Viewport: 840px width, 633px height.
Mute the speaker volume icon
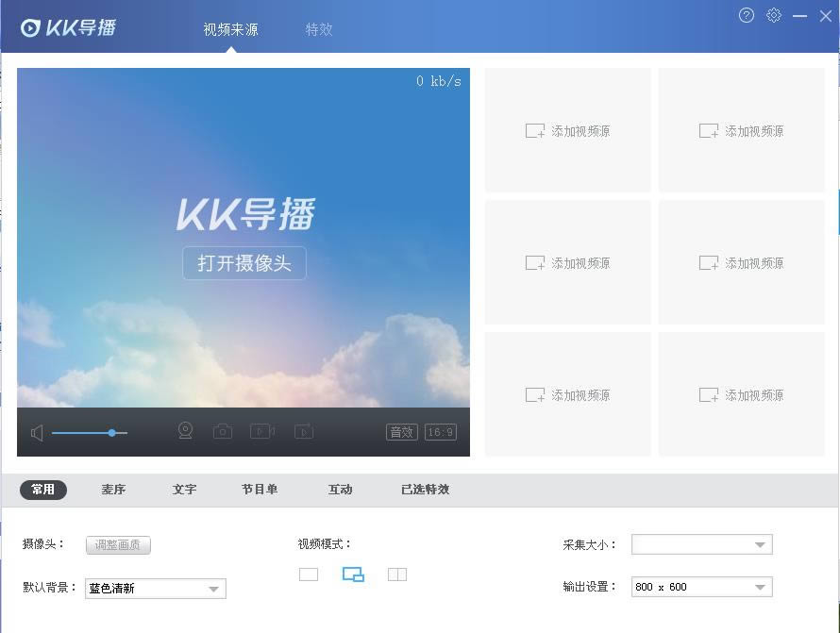(37, 433)
